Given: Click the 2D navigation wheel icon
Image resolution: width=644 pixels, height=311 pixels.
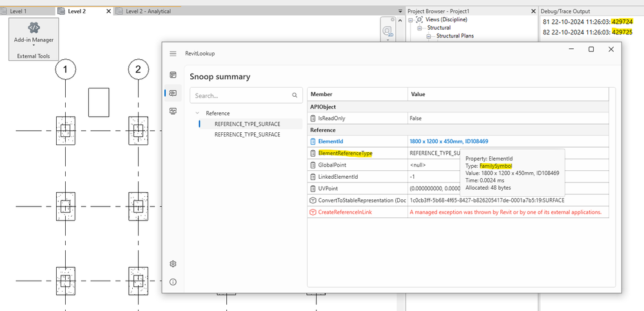Looking at the screenshot, I should click(387, 30).
